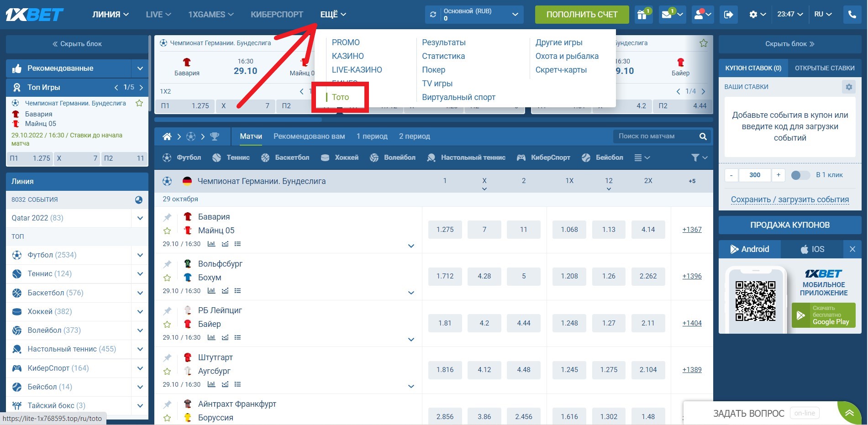Expand Теннис (124) in sidebar
This screenshot has height=425, width=868.
(x=140, y=274)
